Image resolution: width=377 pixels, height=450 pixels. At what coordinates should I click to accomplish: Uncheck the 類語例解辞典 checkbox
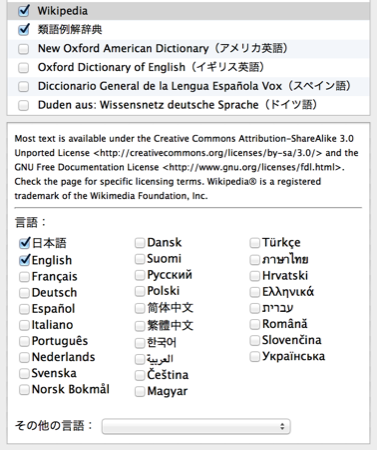tap(24, 30)
